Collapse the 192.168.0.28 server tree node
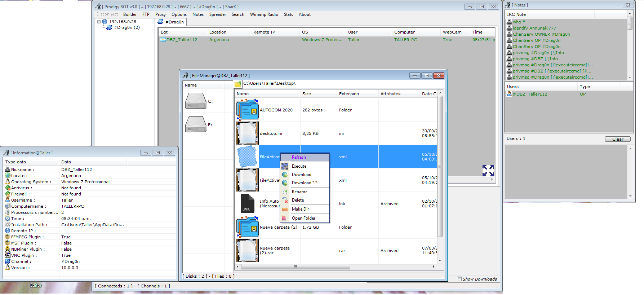Image resolution: width=644 pixels, height=295 pixels. tap(99, 22)
